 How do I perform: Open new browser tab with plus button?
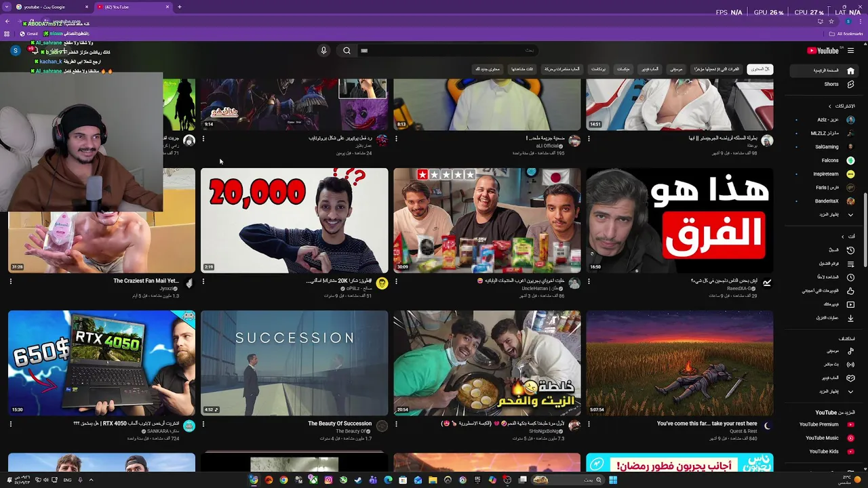click(x=180, y=7)
